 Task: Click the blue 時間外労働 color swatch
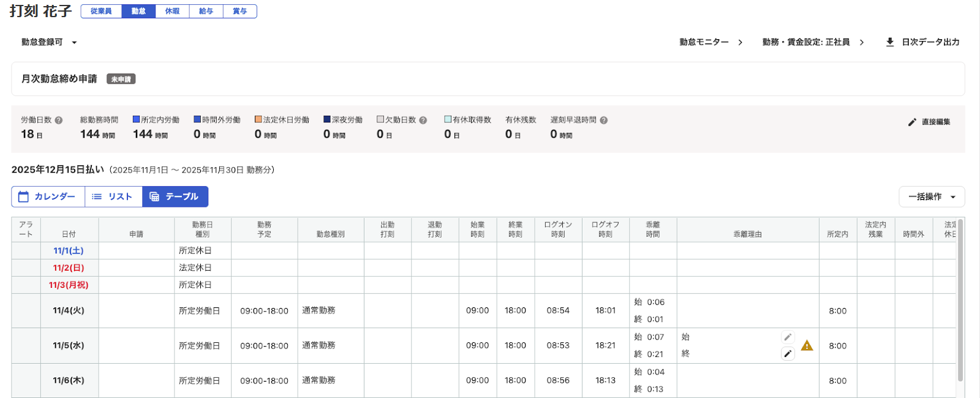pos(197,119)
